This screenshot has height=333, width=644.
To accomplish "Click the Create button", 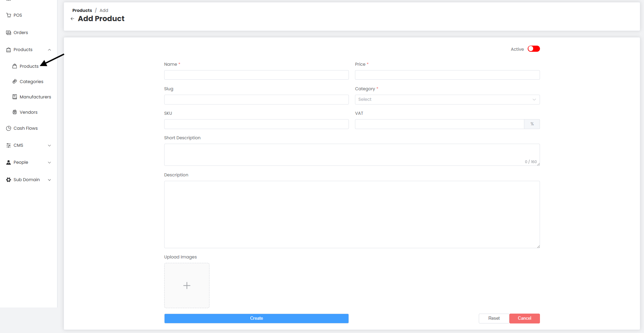I will pos(256,318).
